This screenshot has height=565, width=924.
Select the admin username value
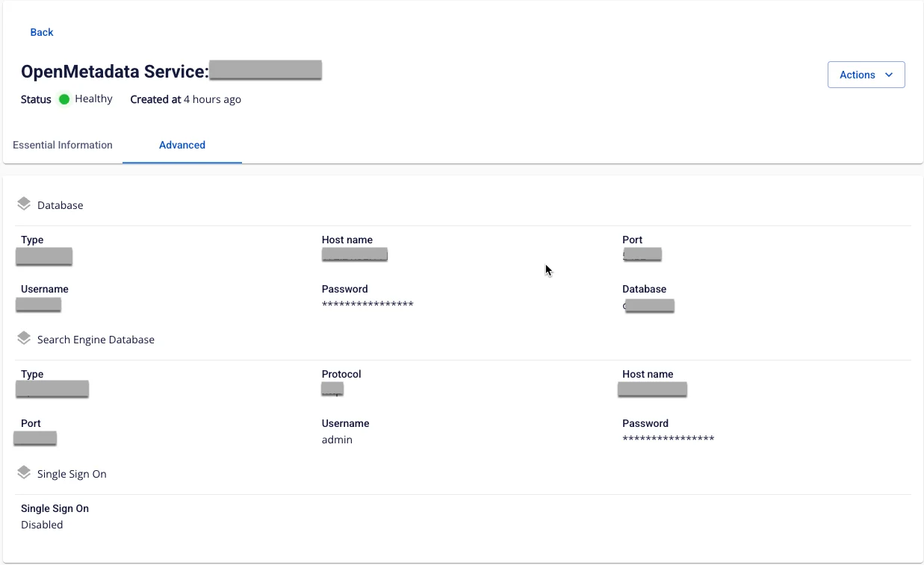pos(337,440)
